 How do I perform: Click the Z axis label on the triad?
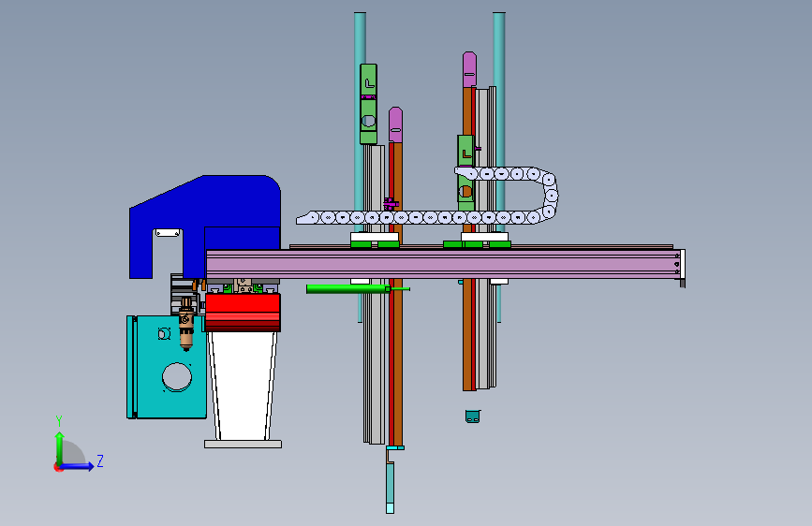click(x=100, y=460)
